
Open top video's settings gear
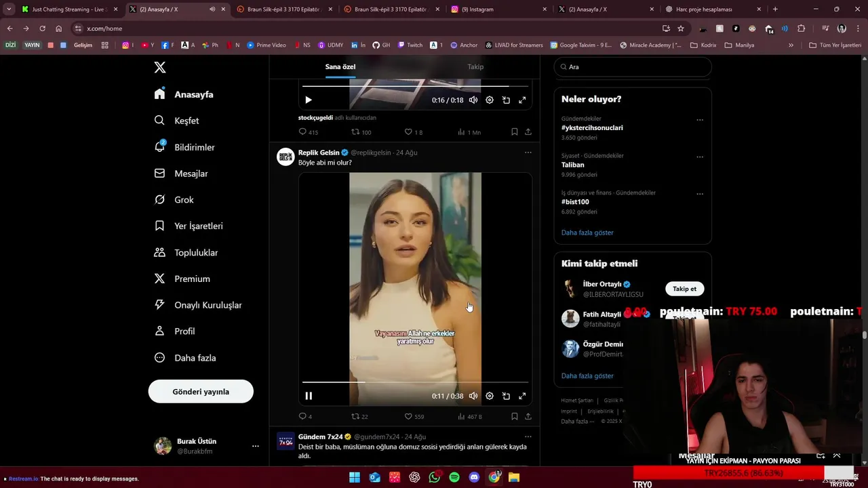tap(490, 100)
